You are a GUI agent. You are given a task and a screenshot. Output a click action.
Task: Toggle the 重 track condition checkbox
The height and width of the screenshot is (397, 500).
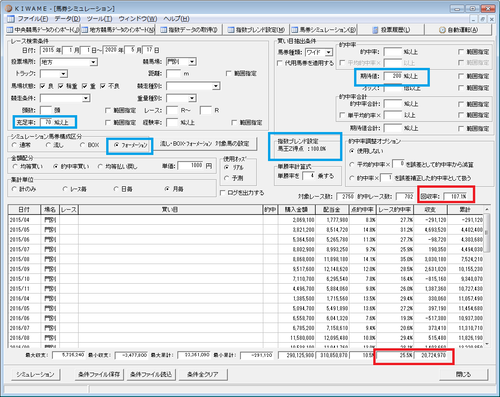click(x=85, y=86)
